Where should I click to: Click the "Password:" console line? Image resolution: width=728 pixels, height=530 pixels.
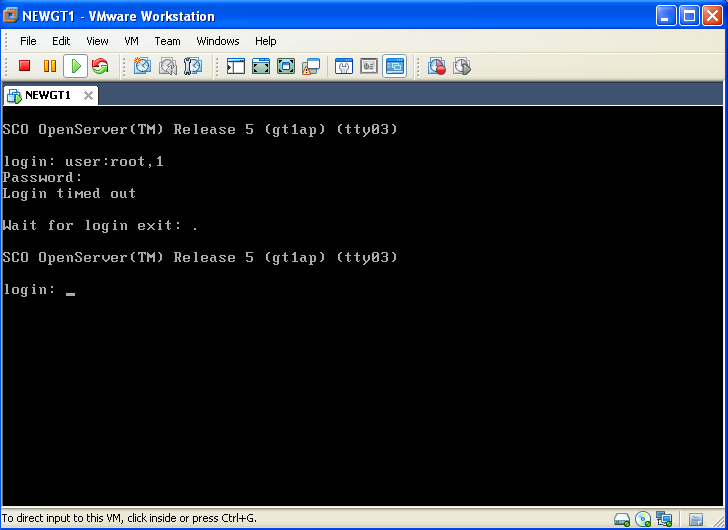point(42,177)
